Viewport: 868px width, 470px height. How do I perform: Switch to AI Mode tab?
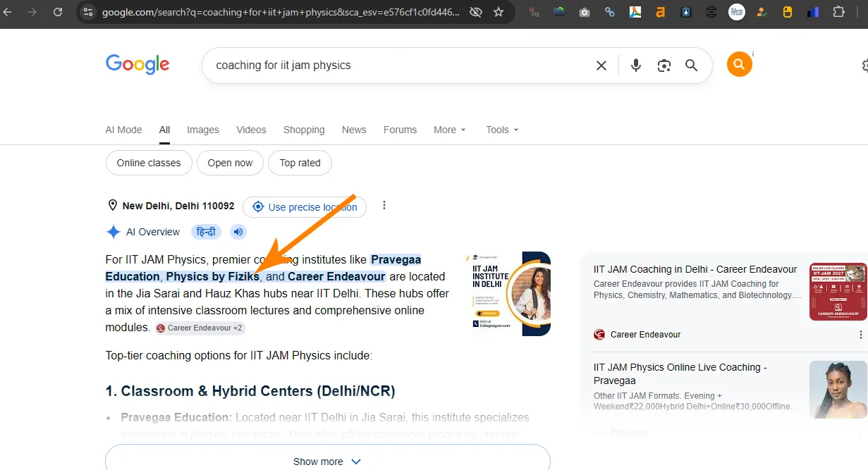click(x=123, y=130)
